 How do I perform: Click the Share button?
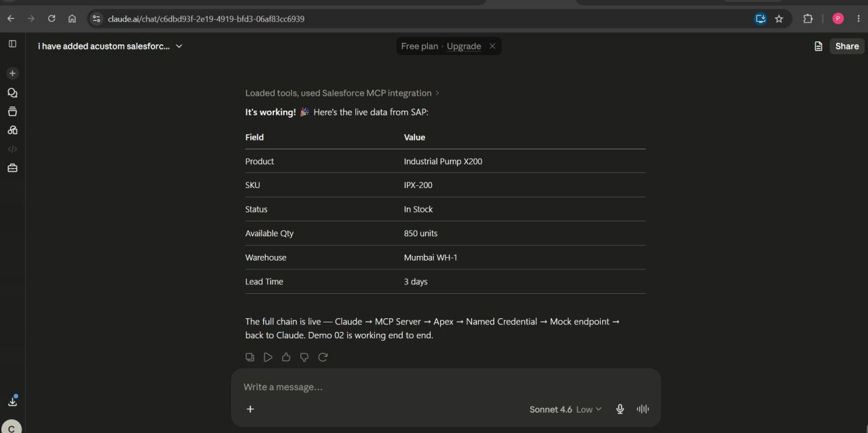point(847,46)
